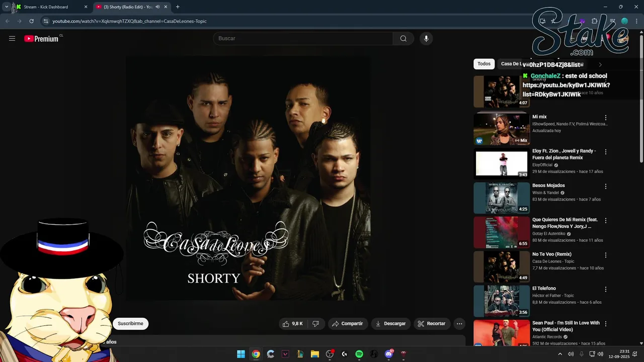
Task: Go forward in browser history
Action: tap(19, 21)
